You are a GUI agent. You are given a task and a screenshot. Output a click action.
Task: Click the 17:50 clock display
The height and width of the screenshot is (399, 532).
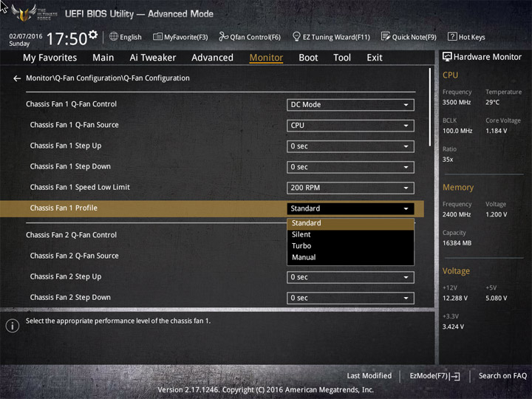pos(66,38)
